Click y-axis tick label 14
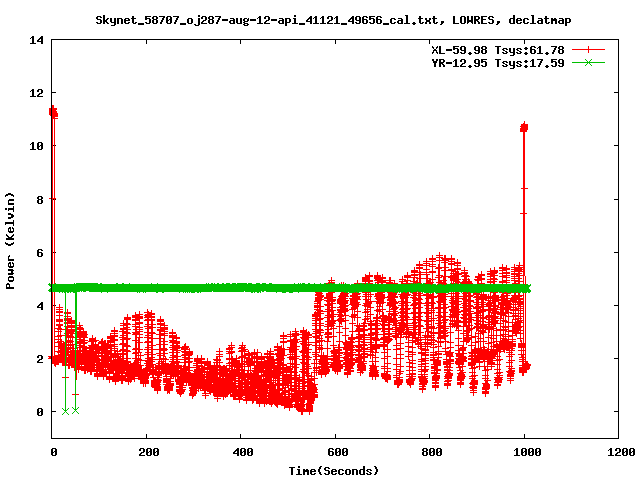640x480 pixels. (x=36, y=40)
